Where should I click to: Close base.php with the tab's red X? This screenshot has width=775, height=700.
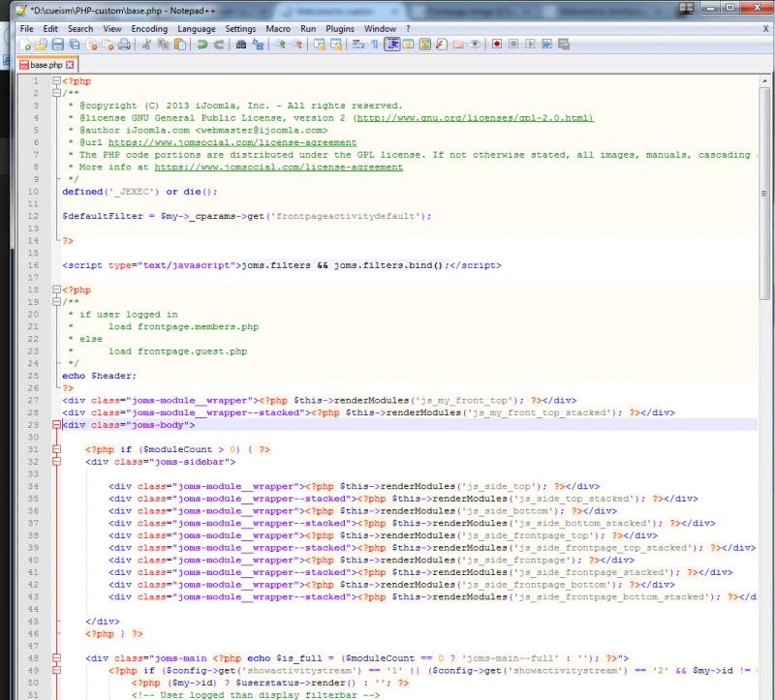coord(70,65)
